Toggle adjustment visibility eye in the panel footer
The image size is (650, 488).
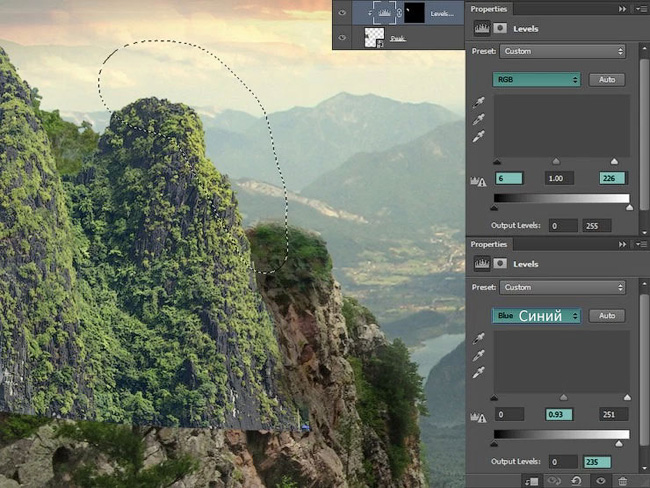click(601, 481)
